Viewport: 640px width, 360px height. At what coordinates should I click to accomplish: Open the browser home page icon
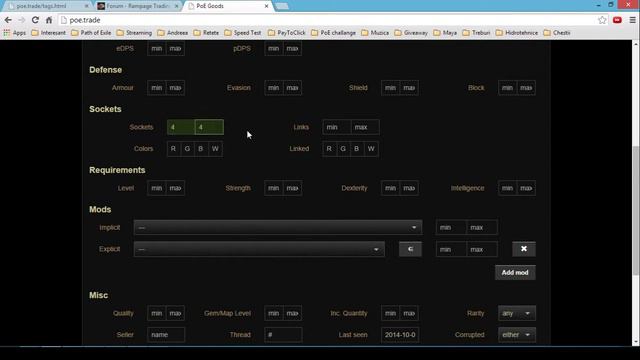pos(49,20)
